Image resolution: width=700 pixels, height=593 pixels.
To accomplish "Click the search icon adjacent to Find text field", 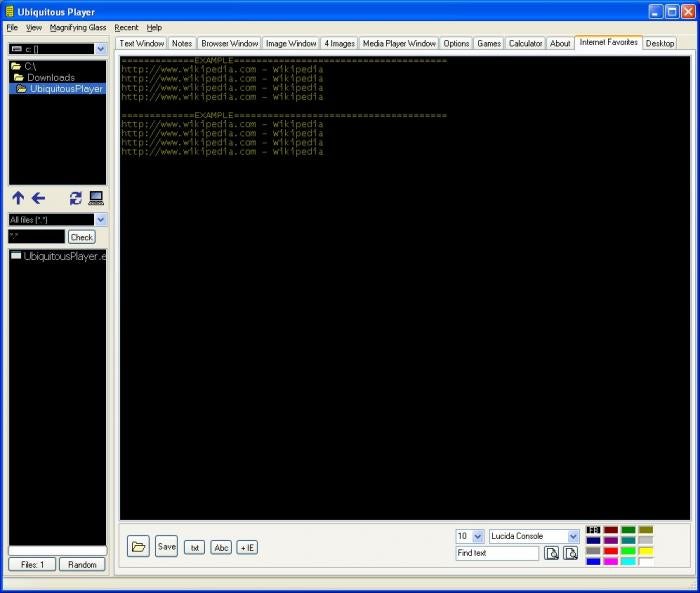I will [x=552, y=553].
